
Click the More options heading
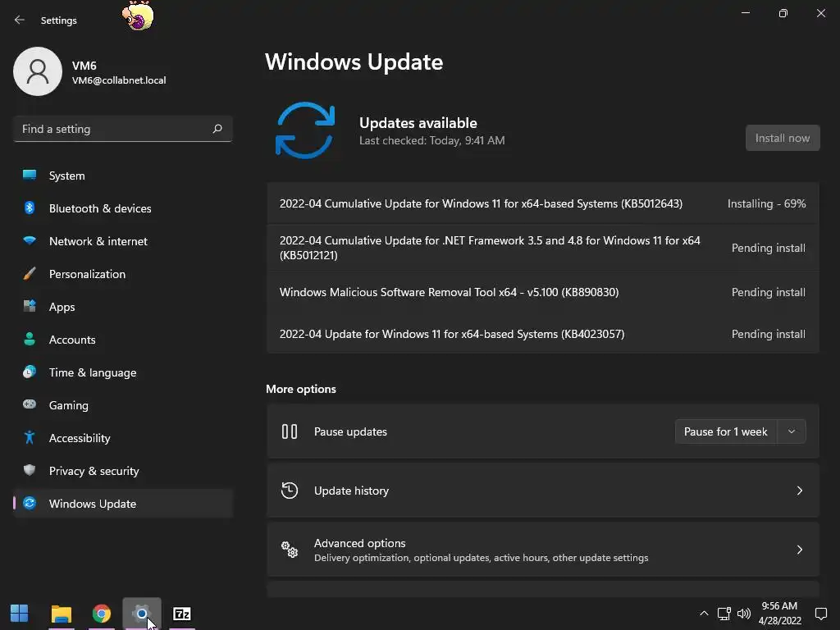point(301,389)
